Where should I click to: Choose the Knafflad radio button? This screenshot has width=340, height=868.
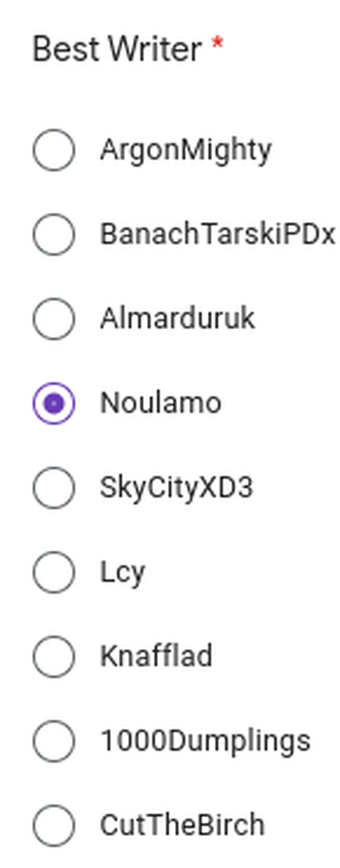[x=54, y=657]
